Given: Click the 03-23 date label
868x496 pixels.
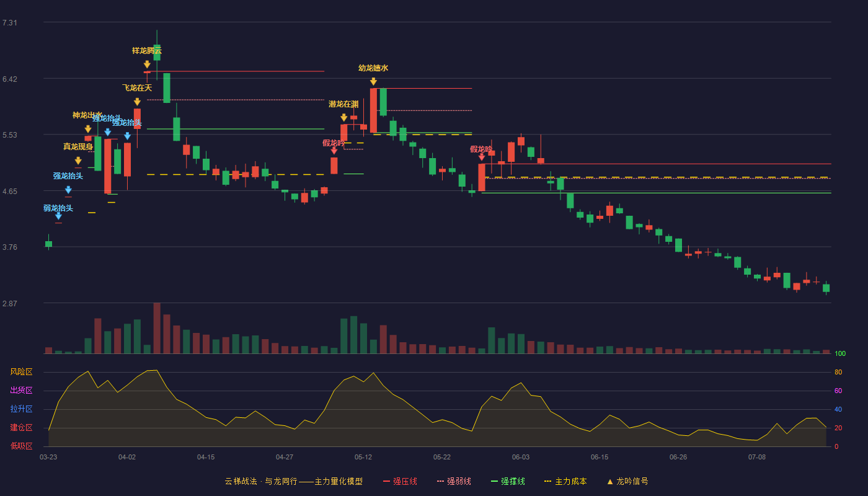Looking at the screenshot, I should (x=48, y=457).
